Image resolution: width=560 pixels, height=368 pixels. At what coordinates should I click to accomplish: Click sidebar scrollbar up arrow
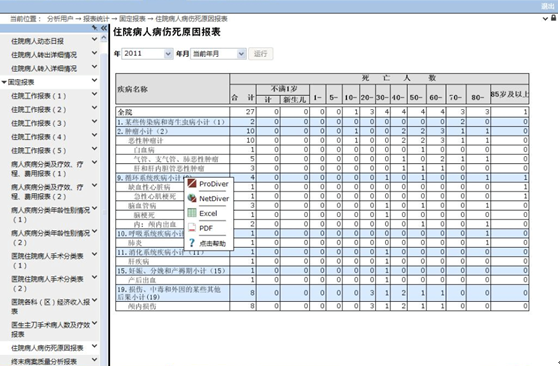pyautogui.click(x=104, y=38)
